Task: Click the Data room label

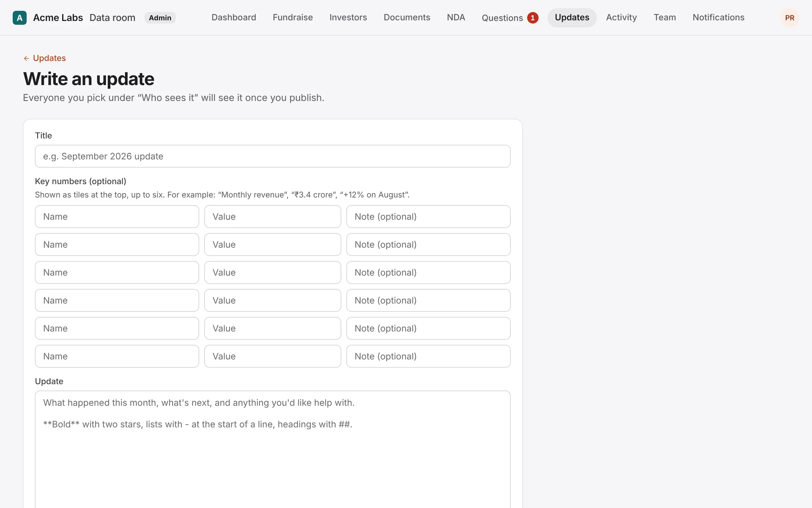Action: pyautogui.click(x=112, y=18)
